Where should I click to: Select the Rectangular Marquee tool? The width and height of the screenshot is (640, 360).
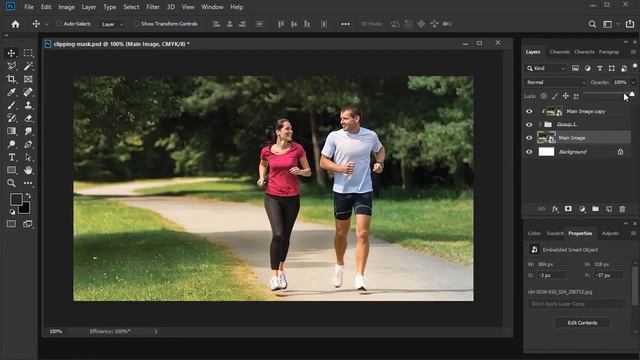(28, 53)
